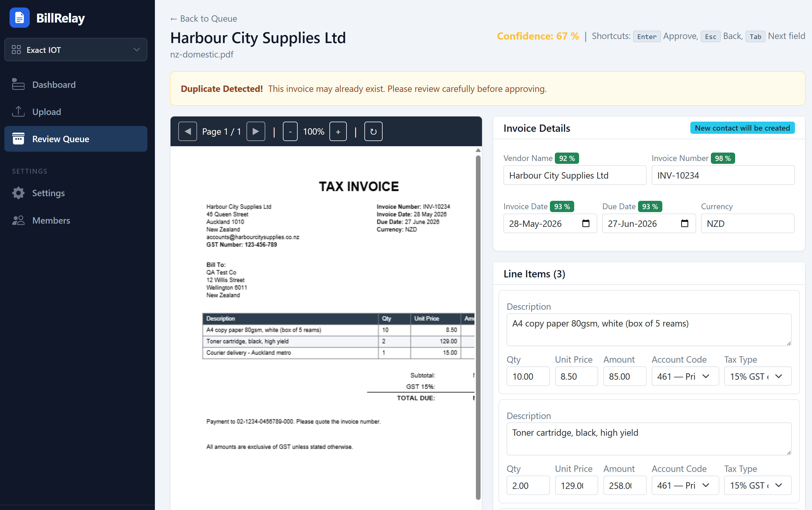
Task: Click scrollbar up arrow in PDF viewer
Action: point(478,151)
